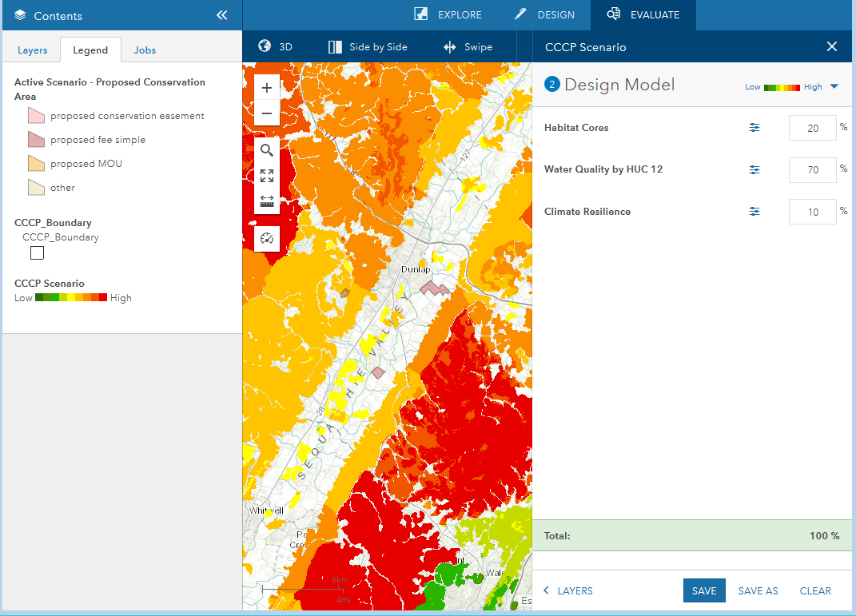856x616 pixels.
Task: Zoom out of the map
Action: [x=267, y=114]
